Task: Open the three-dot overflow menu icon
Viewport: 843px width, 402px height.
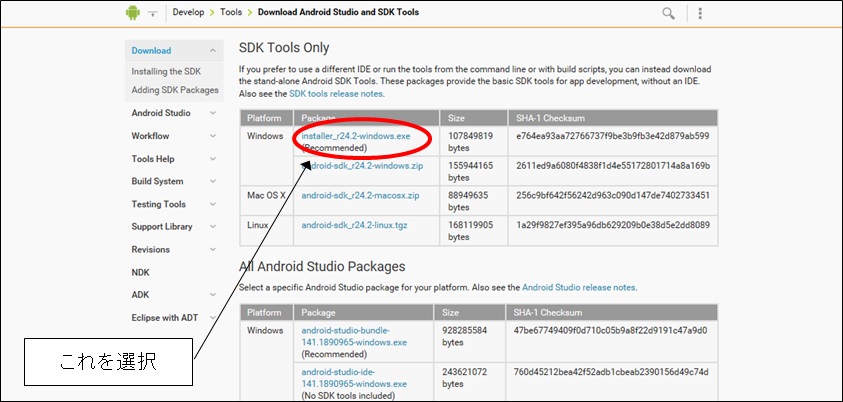Action: [699, 13]
